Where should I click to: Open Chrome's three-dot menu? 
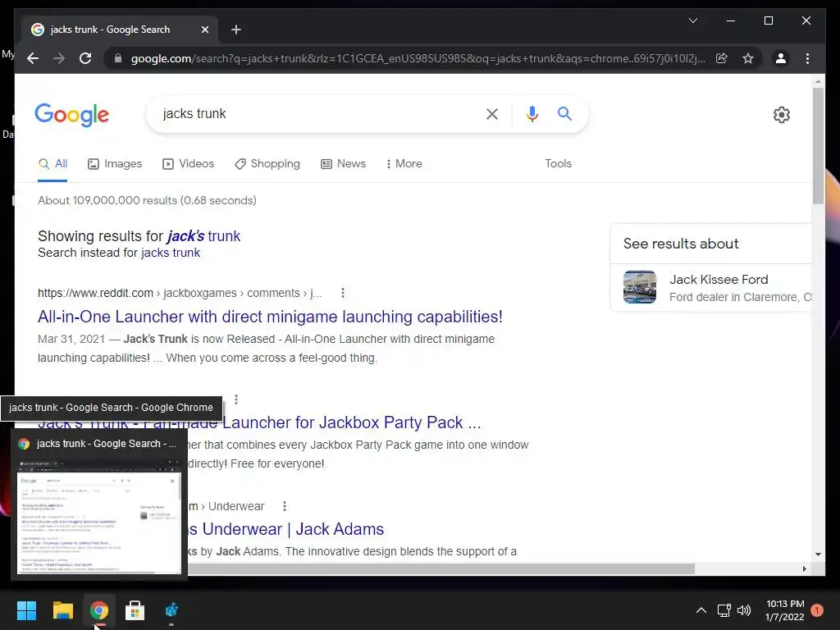point(807,58)
